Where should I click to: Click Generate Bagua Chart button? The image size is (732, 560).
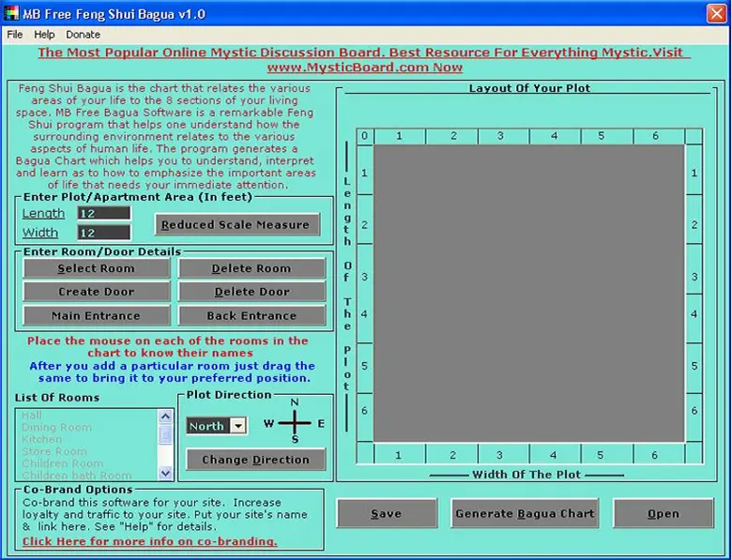(525, 513)
